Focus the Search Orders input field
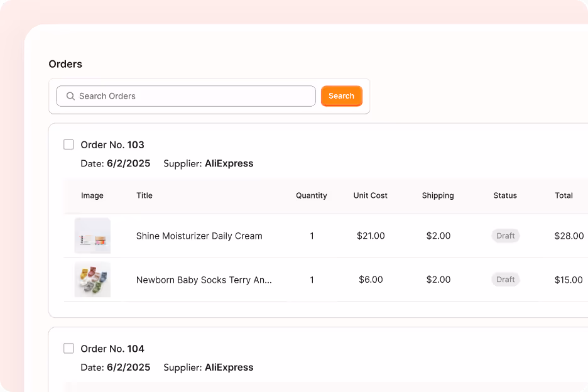Viewport: 588px width, 392px height. tap(185, 96)
